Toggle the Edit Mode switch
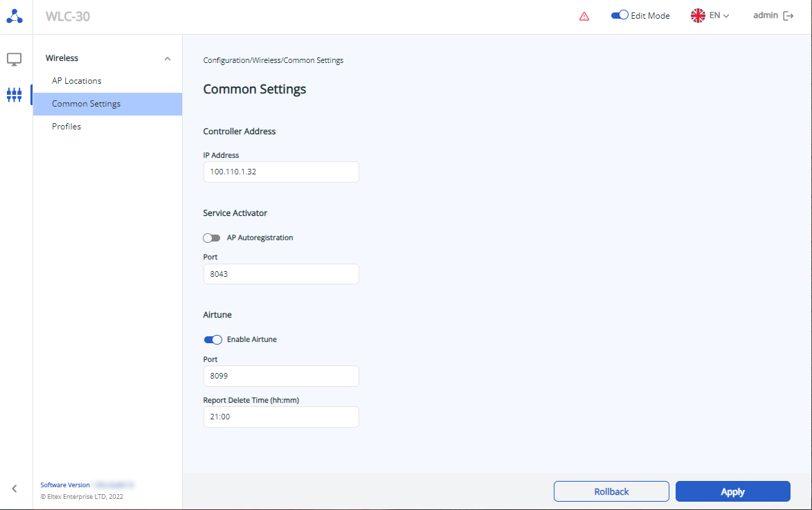 [x=620, y=15]
